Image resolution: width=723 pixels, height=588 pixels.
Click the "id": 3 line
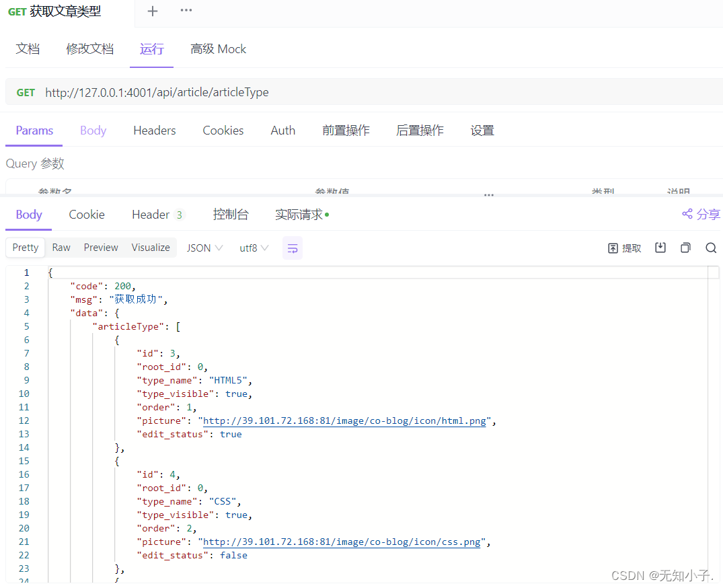click(x=158, y=354)
